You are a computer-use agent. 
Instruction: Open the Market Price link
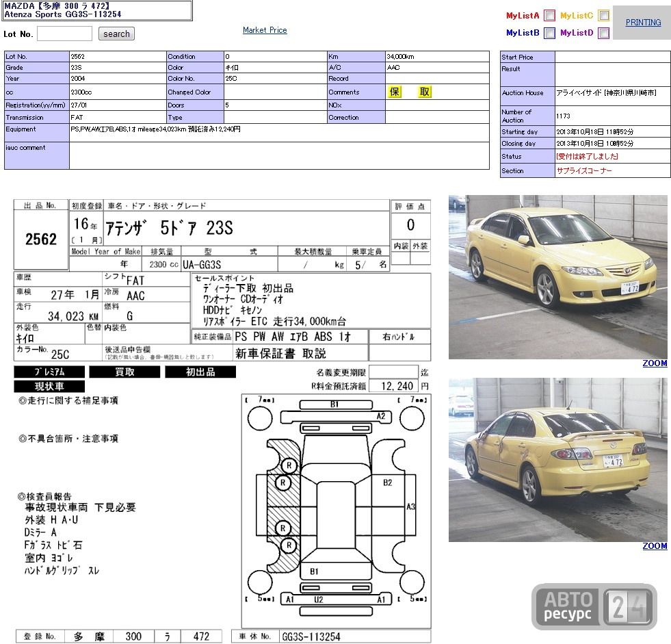pos(265,30)
